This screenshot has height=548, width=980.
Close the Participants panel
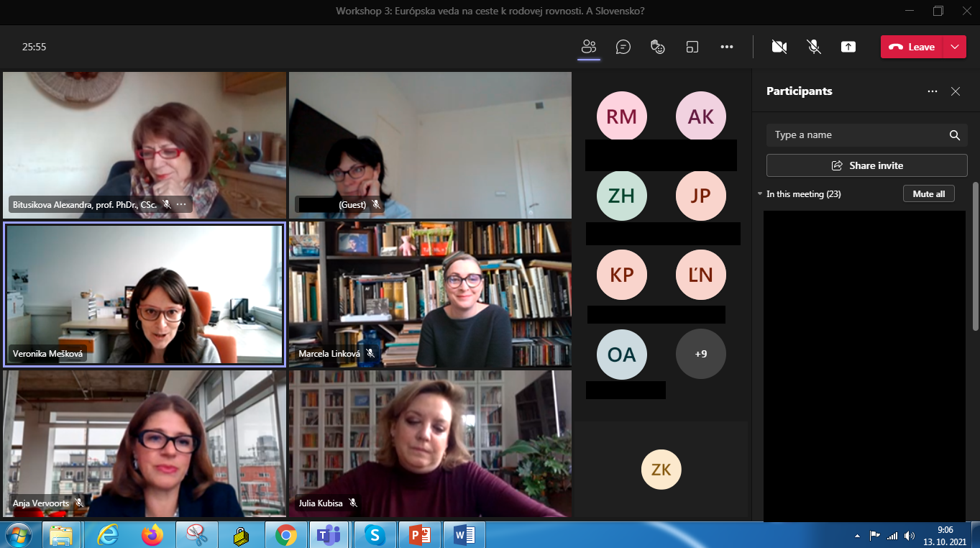click(x=956, y=91)
